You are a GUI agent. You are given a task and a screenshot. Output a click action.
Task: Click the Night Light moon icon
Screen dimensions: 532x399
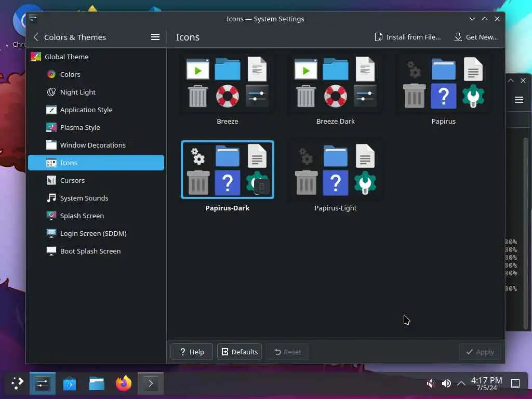(x=51, y=92)
